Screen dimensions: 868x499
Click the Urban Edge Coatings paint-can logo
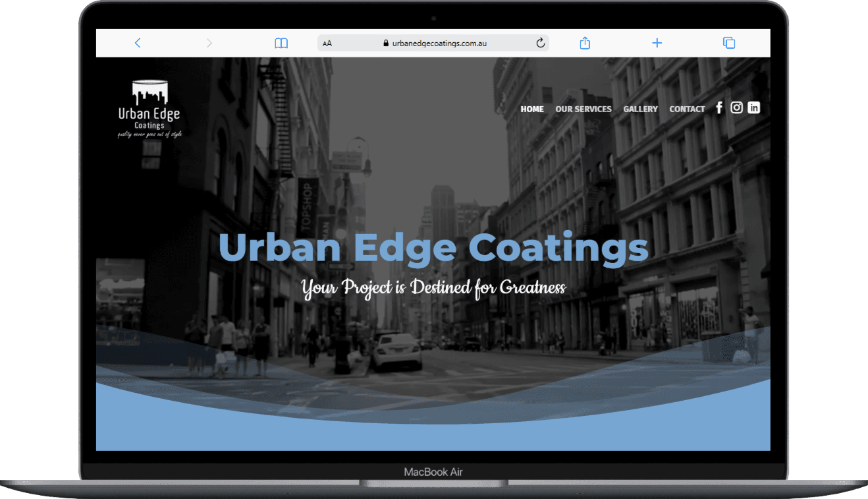point(149,109)
